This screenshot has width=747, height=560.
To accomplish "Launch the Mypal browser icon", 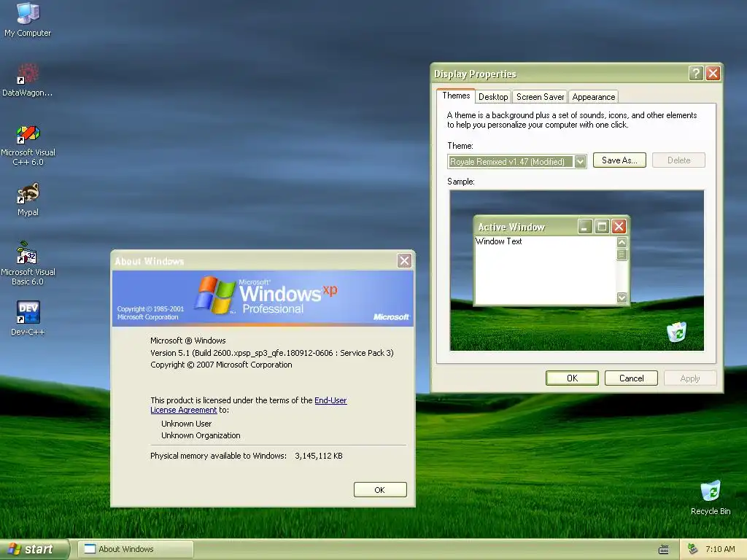I will point(28,199).
